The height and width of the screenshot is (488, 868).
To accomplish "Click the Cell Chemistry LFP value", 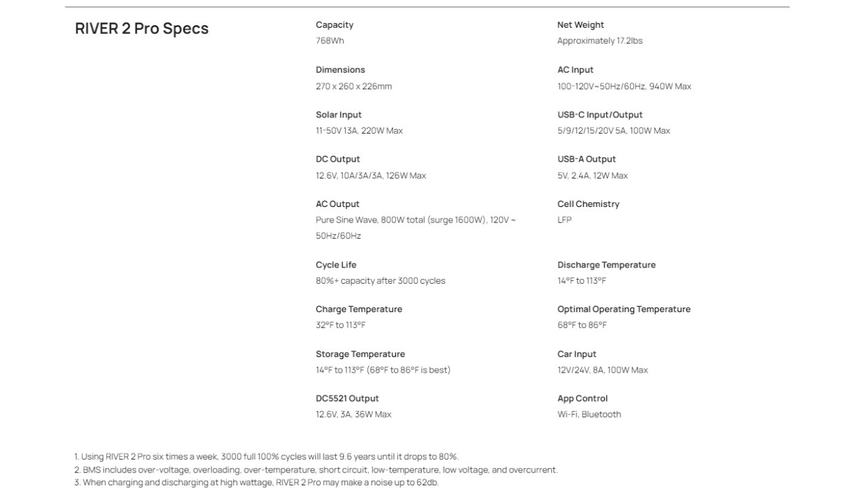I will (564, 220).
